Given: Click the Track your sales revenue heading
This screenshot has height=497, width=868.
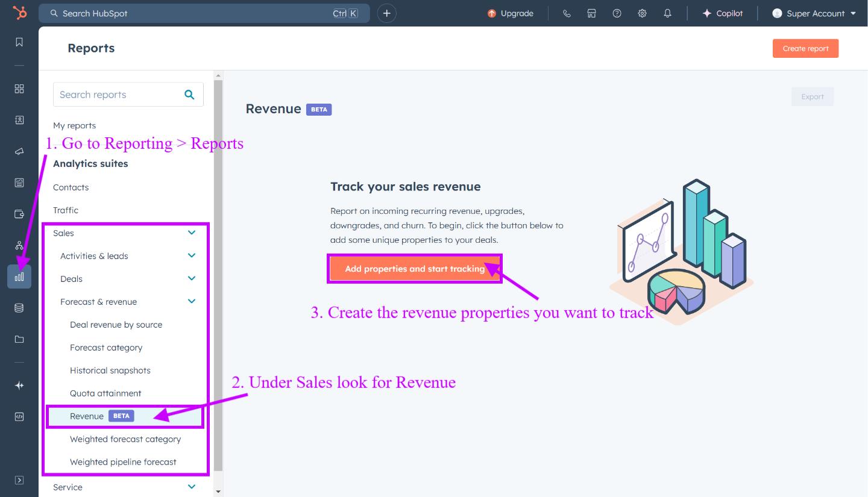Looking at the screenshot, I should 406,187.
